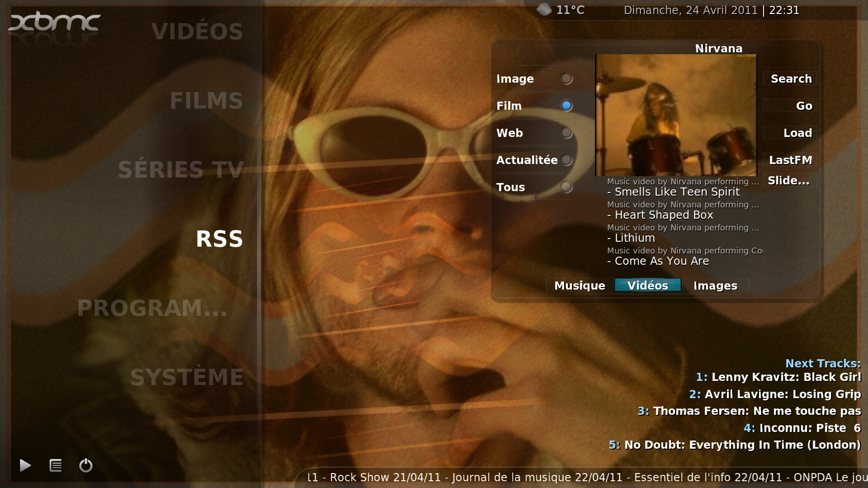
Task: Select the Film radio button
Action: [566, 106]
